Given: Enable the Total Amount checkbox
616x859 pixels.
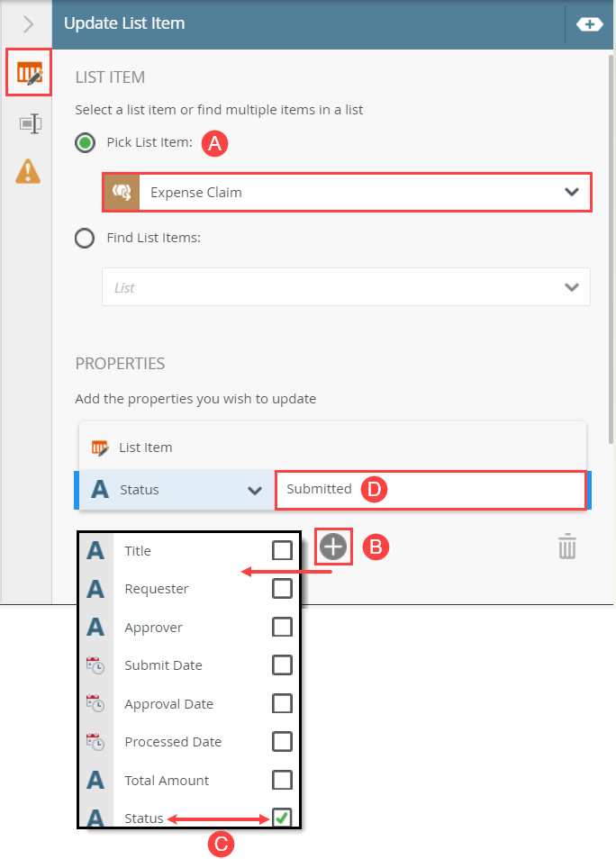Looking at the screenshot, I should 282,780.
